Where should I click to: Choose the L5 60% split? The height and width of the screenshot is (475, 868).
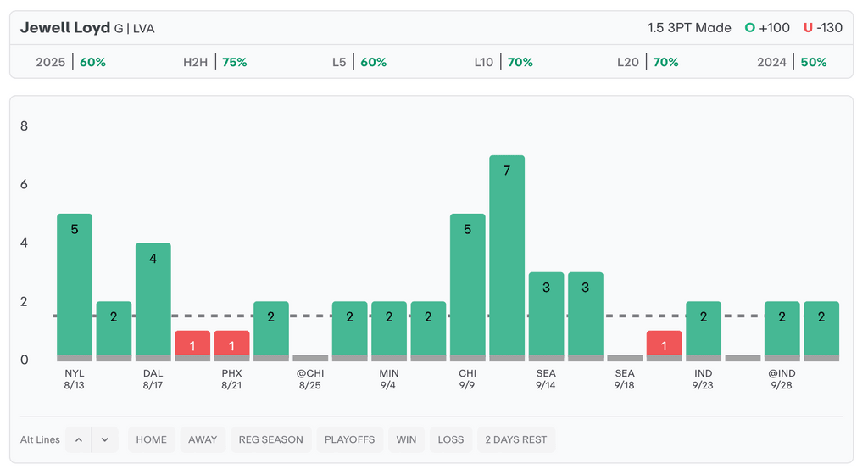(x=359, y=62)
